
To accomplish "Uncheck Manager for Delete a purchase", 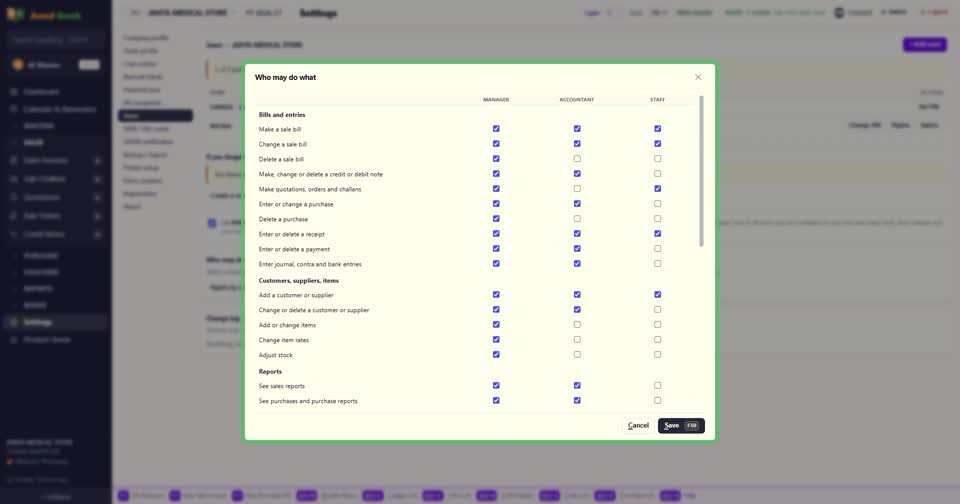I will [x=496, y=219].
